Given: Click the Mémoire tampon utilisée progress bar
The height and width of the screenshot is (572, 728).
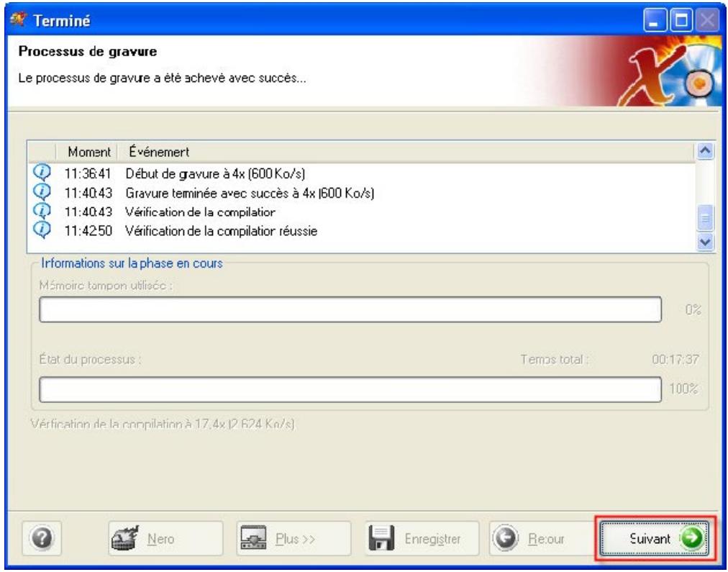Looking at the screenshot, I should (x=350, y=309).
